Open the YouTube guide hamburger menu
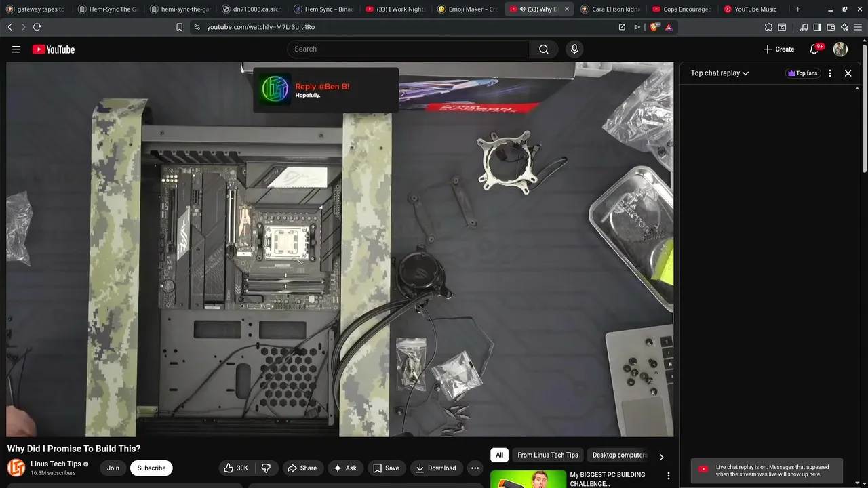Image resolution: width=868 pixels, height=488 pixels. pos(16,49)
